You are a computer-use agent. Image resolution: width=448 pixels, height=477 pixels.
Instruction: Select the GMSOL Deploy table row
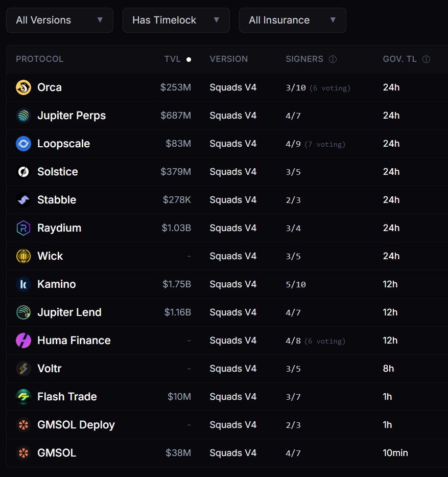point(227,425)
